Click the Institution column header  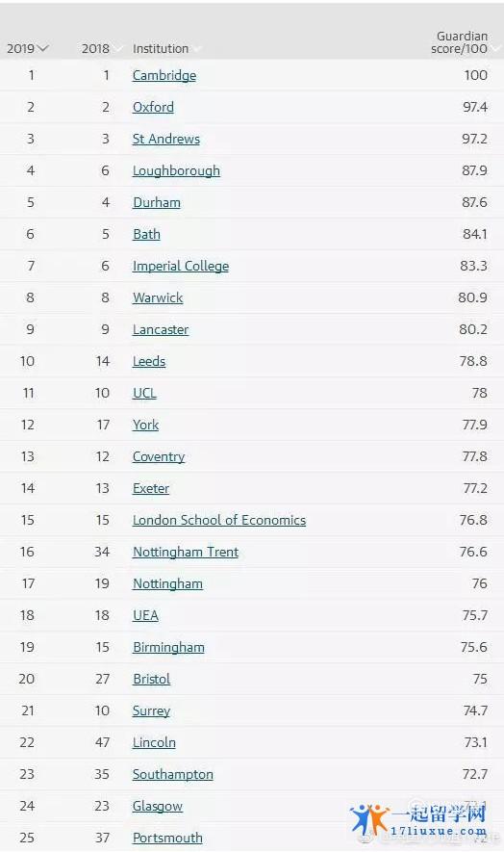tap(161, 48)
